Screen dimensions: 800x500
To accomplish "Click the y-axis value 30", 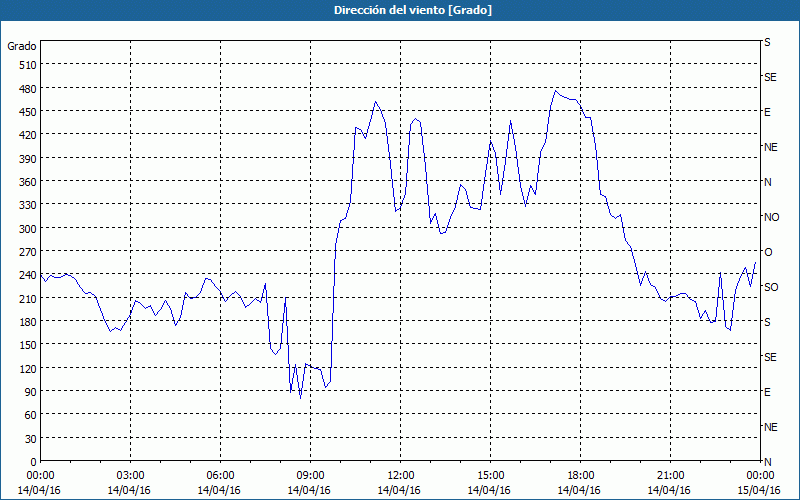I will click(x=31, y=440).
